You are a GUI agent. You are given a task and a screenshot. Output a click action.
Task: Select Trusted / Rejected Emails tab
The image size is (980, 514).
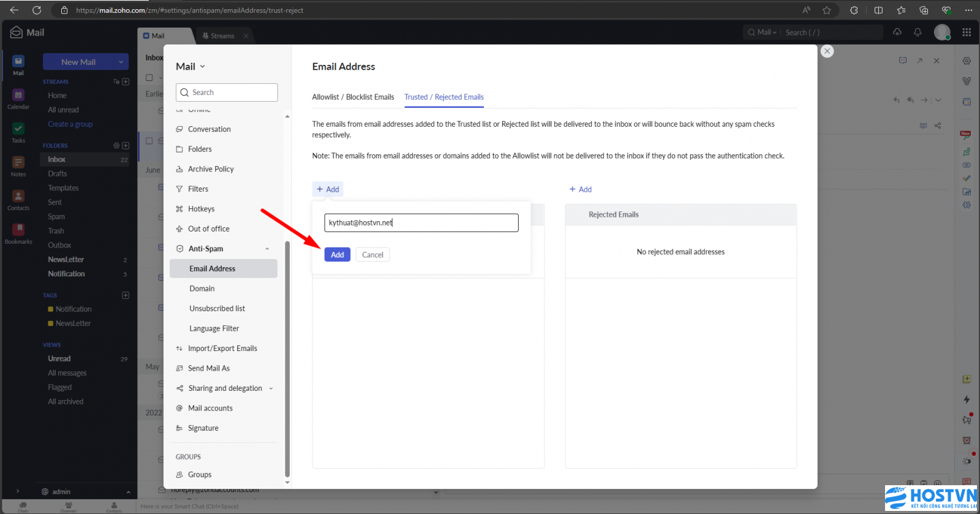click(x=444, y=97)
